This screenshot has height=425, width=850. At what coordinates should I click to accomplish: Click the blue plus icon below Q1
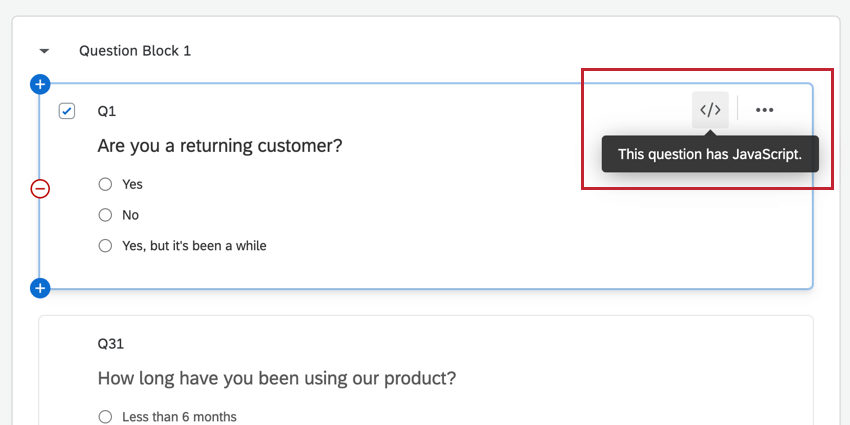40,289
